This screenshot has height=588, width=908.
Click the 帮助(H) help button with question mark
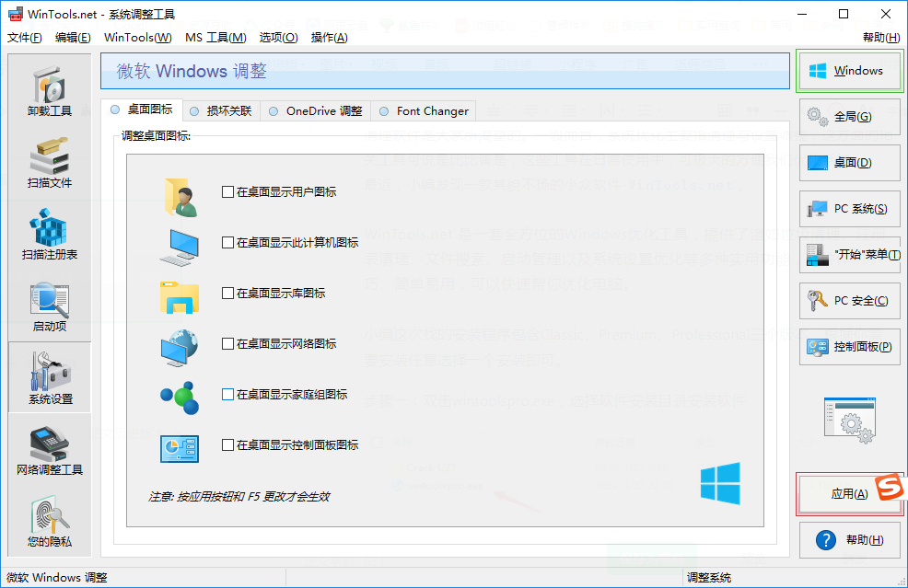tap(849, 540)
